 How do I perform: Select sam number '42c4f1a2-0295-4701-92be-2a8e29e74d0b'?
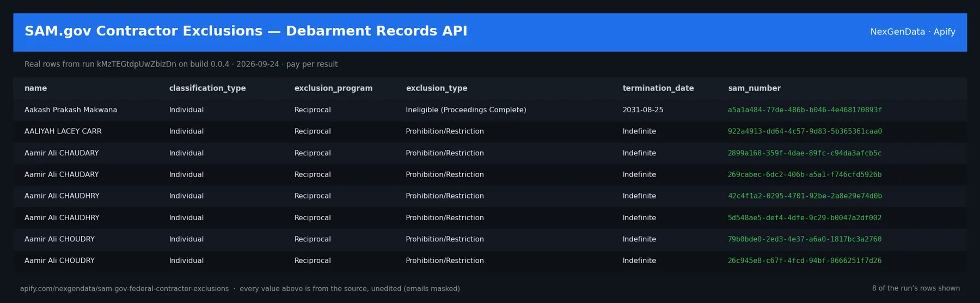[805, 196]
